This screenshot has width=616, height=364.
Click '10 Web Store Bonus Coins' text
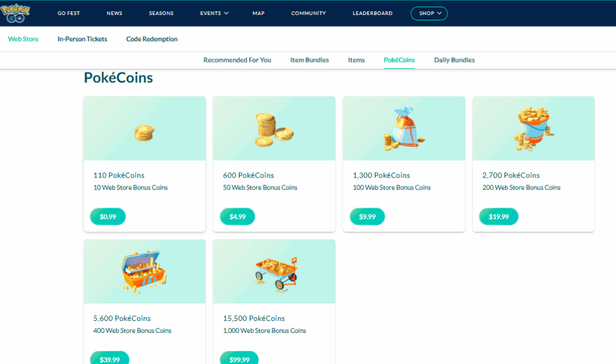point(131,188)
